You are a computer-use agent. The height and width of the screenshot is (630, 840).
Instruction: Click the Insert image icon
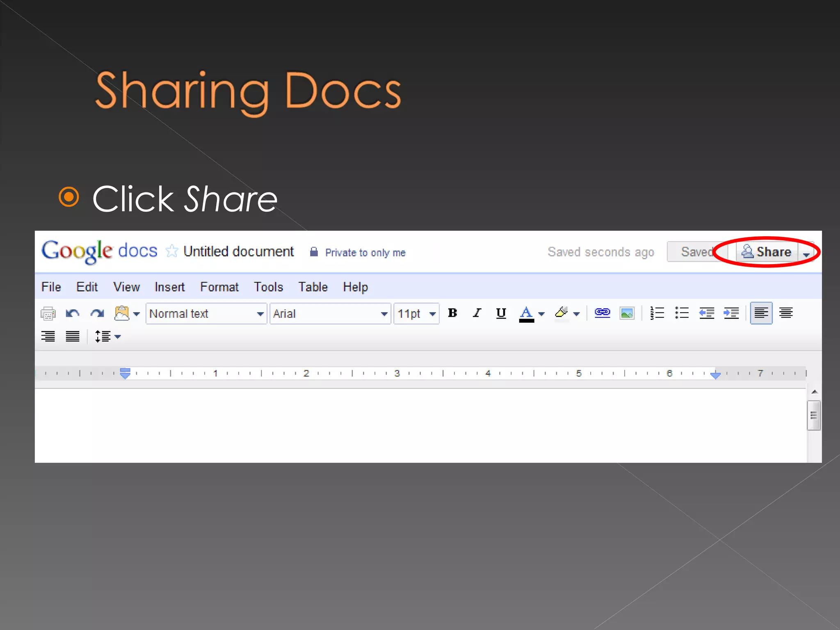(x=627, y=313)
